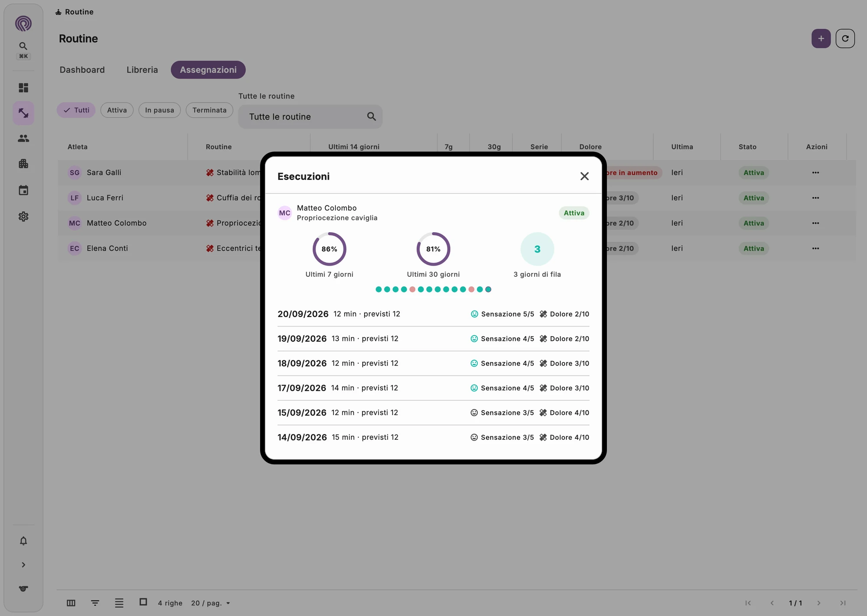Click the 86% Ultimi 7 giorni ring

(329, 249)
